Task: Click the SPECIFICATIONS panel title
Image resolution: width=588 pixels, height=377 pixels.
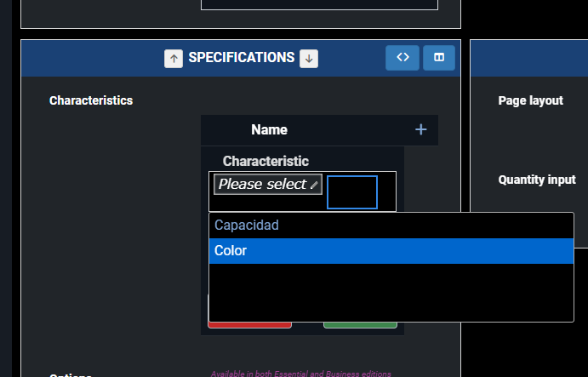Action: click(241, 58)
